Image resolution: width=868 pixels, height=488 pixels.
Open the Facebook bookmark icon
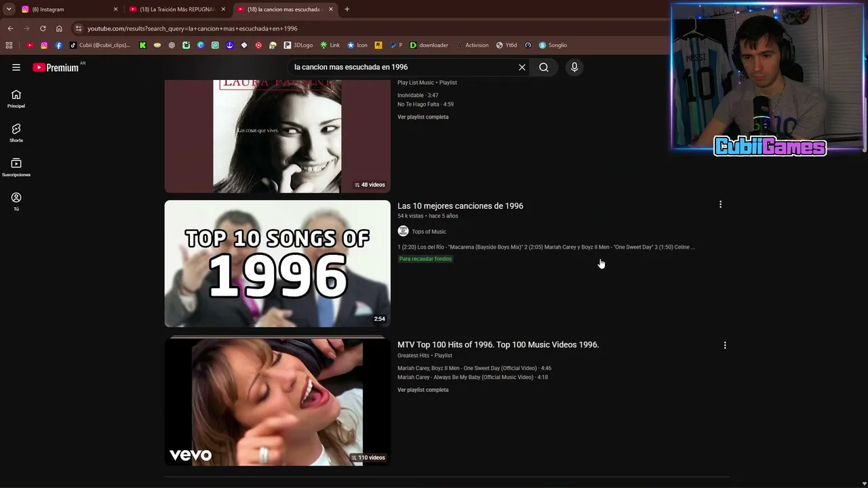[x=58, y=45]
